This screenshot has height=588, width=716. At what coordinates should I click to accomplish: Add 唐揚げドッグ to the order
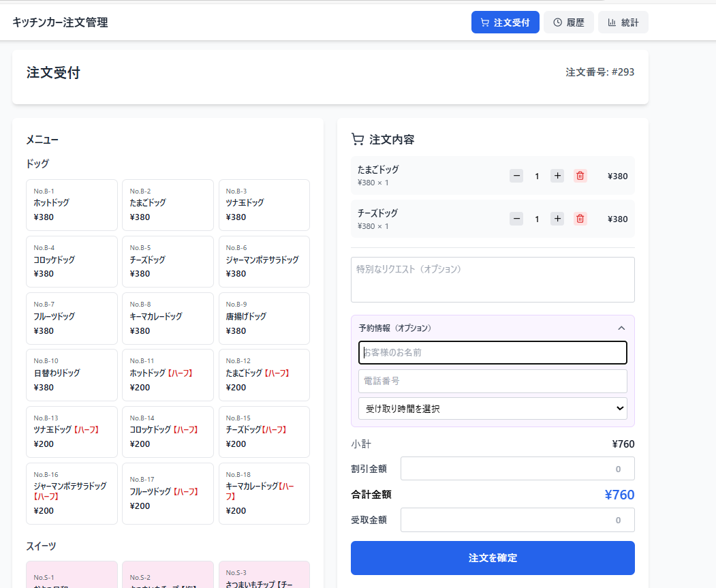264,318
